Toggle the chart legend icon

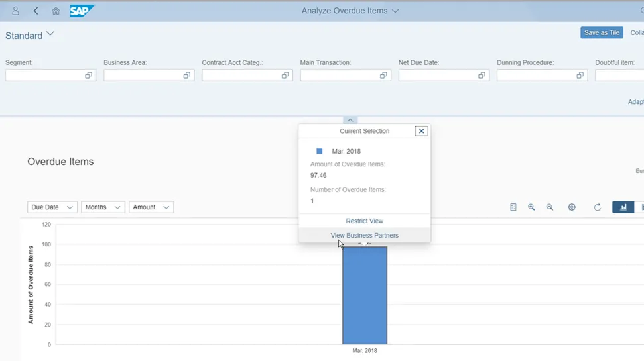[513, 207]
